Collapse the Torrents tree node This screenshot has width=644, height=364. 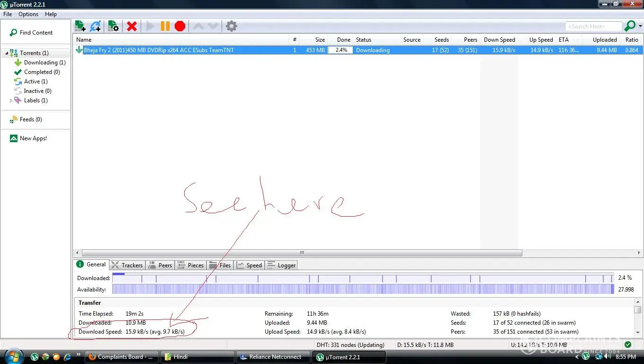(x=7, y=53)
